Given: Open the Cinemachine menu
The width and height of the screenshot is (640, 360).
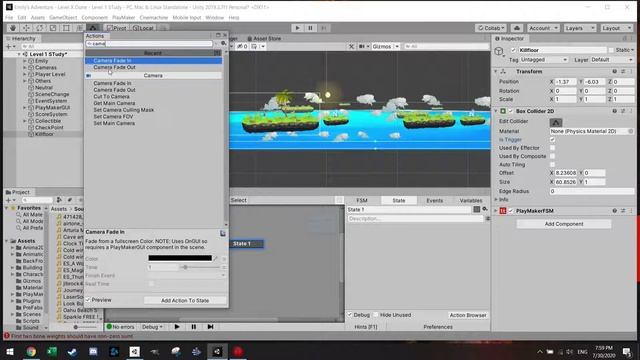Looking at the screenshot, I should click(x=153, y=18).
